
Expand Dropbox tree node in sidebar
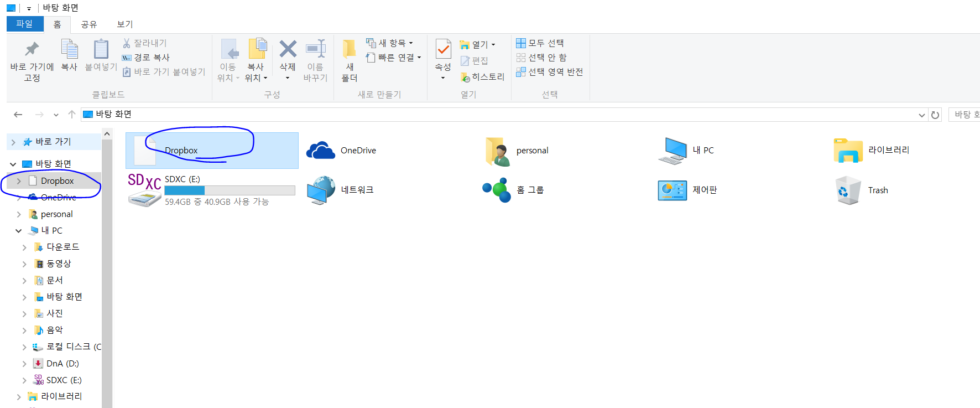(19, 181)
